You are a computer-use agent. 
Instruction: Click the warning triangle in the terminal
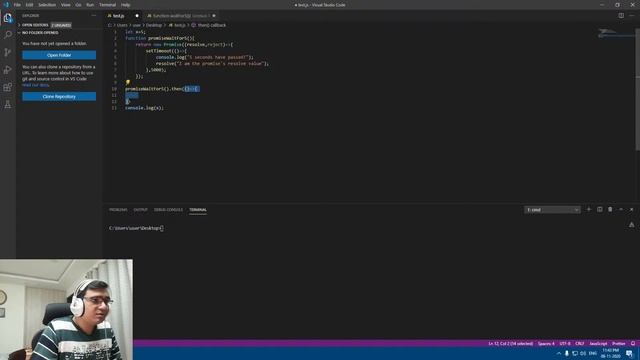click(x=631, y=225)
